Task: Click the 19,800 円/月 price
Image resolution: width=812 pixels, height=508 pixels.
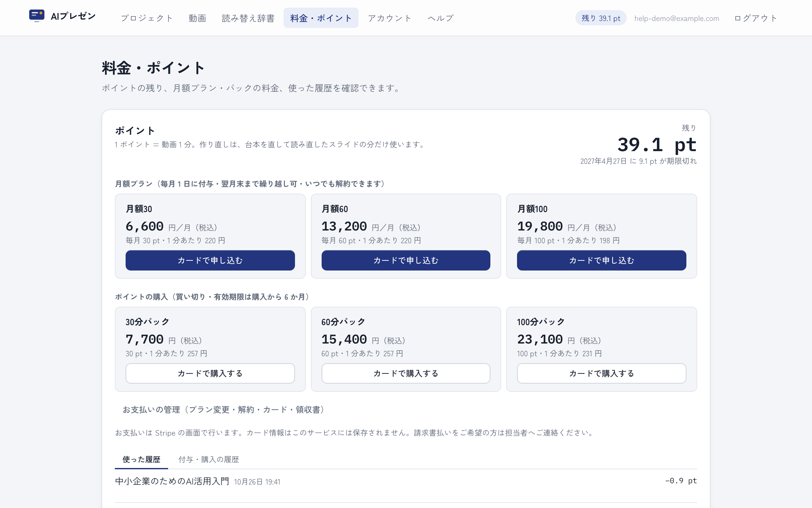Action: tap(567, 227)
